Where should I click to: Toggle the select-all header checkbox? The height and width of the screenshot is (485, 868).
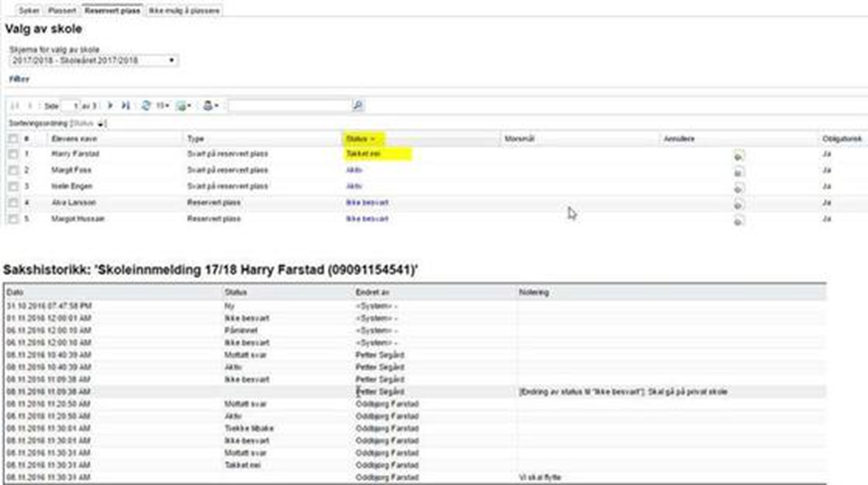[x=13, y=139]
